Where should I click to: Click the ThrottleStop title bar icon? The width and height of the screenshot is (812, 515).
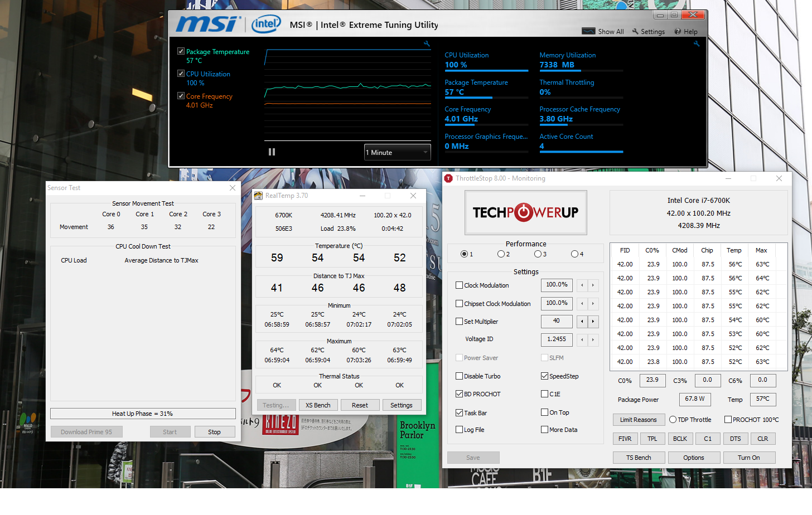pos(448,178)
